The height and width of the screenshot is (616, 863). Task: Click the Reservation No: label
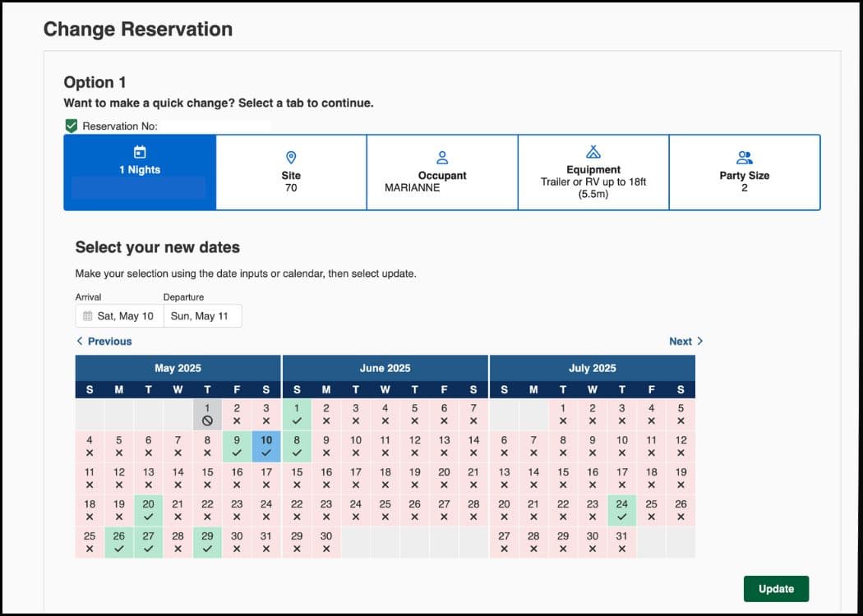pyautogui.click(x=120, y=126)
